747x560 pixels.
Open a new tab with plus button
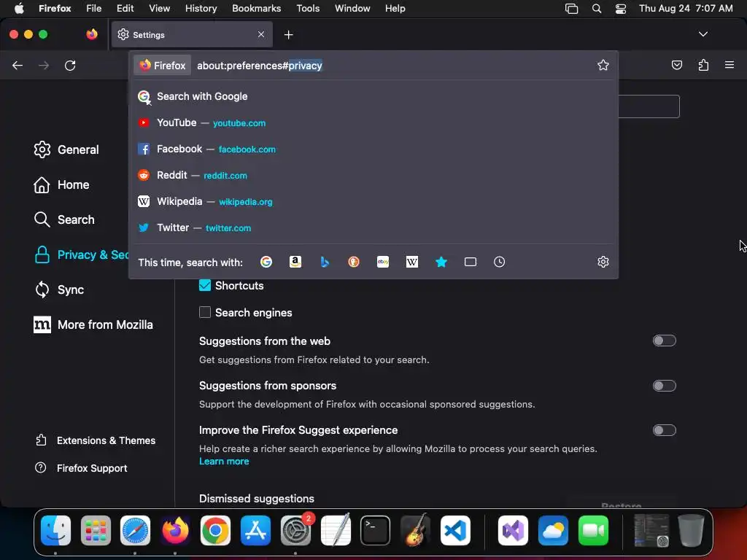pyautogui.click(x=288, y=35)
